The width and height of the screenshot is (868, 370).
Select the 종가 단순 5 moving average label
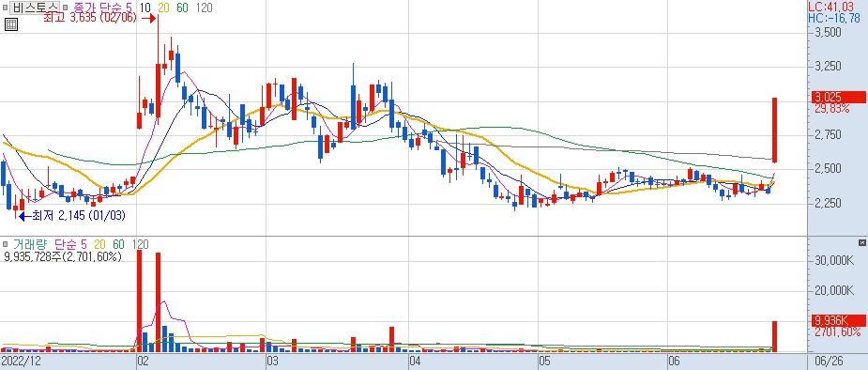click(102, 8)
